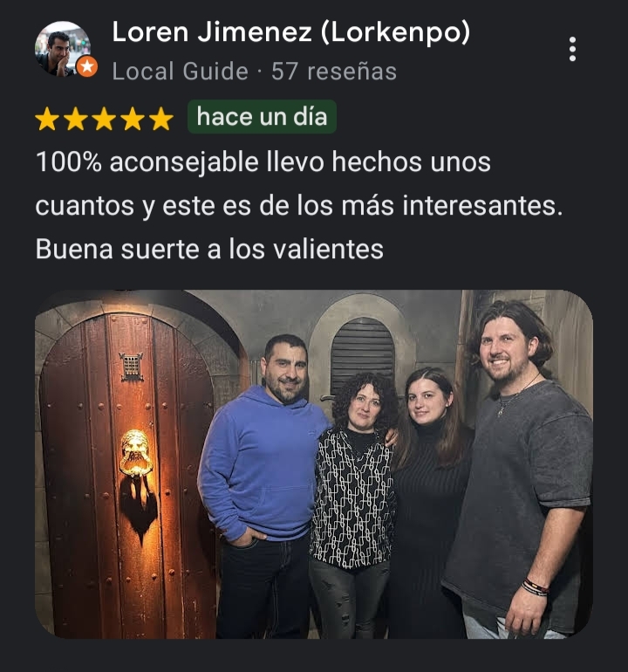
Task: Click the third yellow rating star
Action: point(104,119)
